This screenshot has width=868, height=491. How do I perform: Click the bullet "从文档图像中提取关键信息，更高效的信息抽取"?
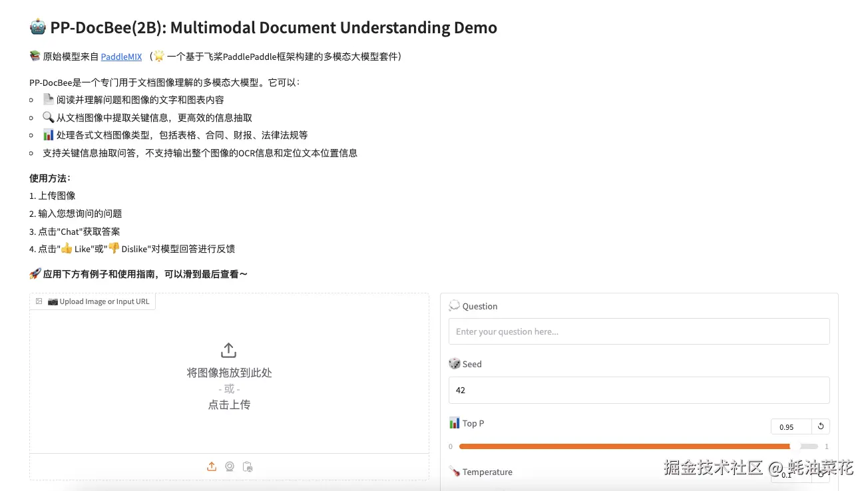(147, 118)
